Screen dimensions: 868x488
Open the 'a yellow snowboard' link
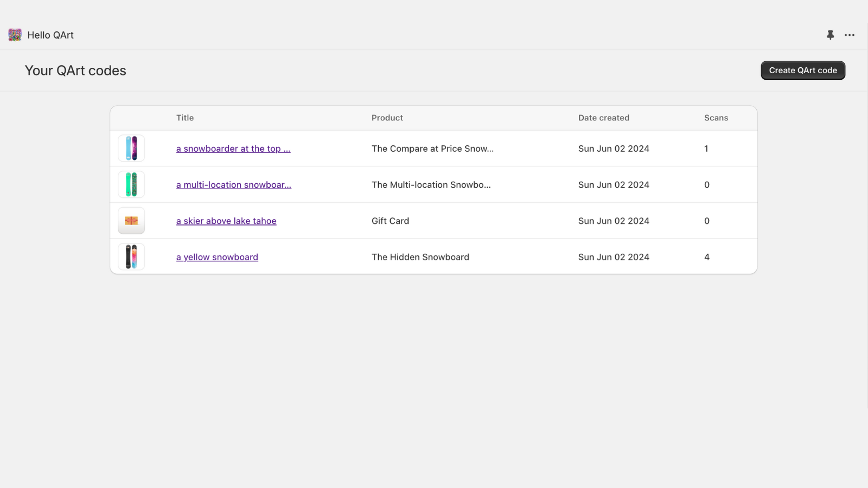(x=217, y=257)
